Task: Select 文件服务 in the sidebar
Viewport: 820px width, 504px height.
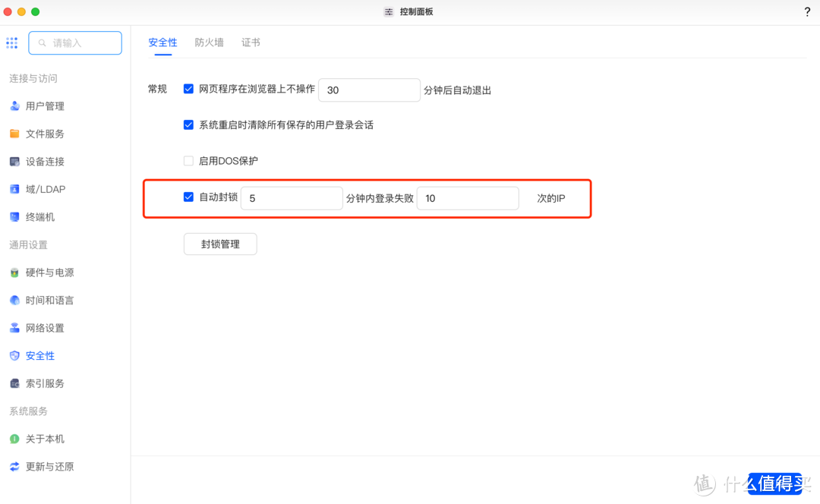Action: coord(46,134)
